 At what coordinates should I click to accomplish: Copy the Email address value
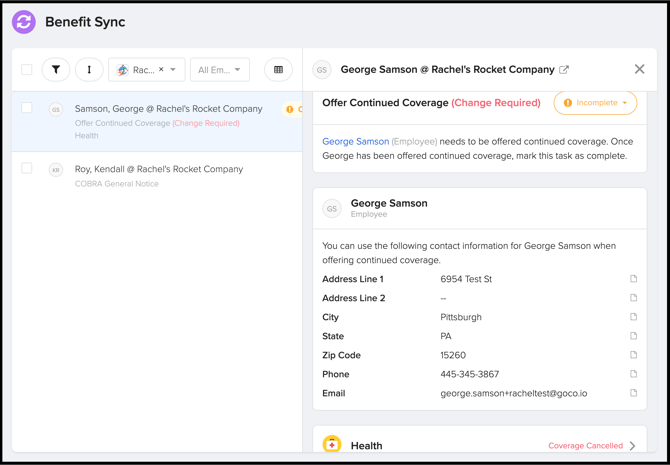pos(633,393)
